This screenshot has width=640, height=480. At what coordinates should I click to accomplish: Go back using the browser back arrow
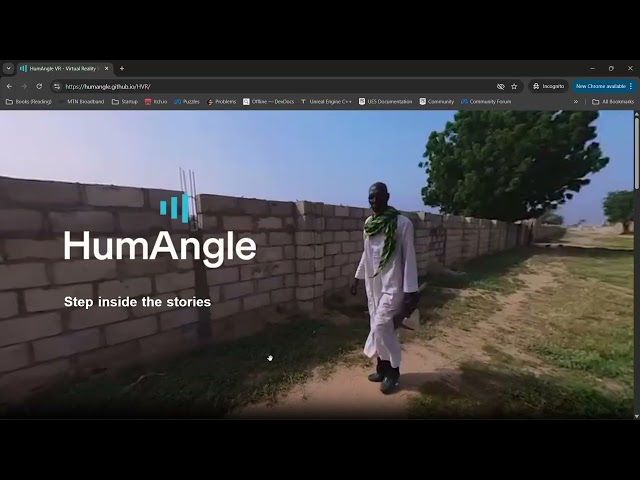(x=9, y=87)
